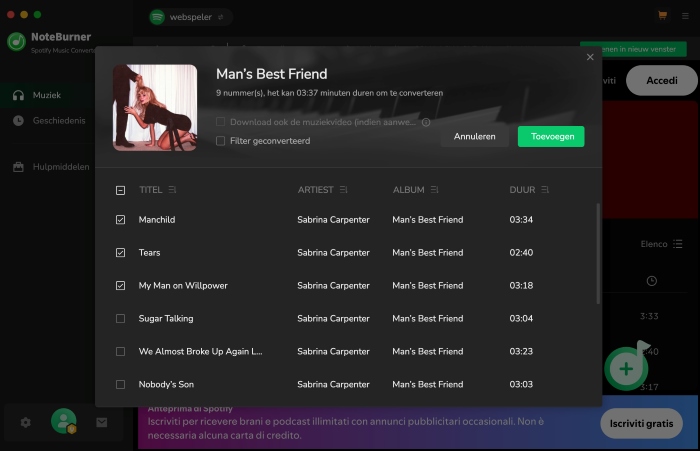The height and width of the screenshot is (451, 700).
Task: Click the Elenco label text
Action: (654, 244)
